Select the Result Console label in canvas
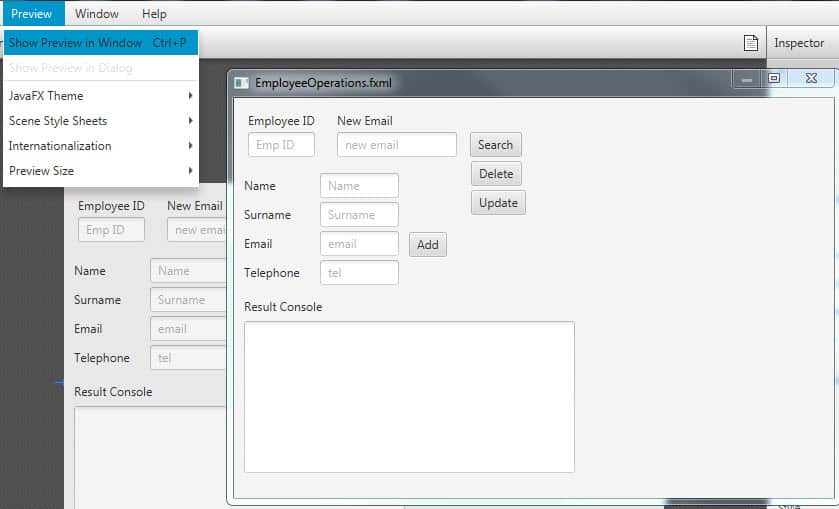The height and width of the screenshot is (509, 839). pos(113,392)
